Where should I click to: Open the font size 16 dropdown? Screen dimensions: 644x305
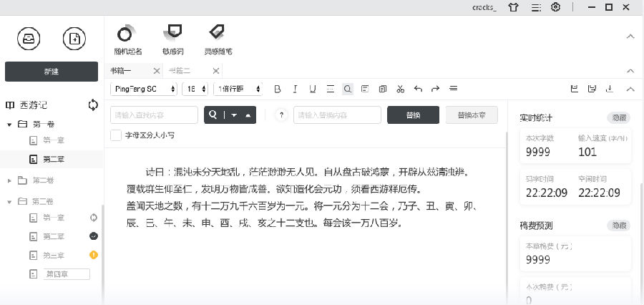[x=195, y=89]
